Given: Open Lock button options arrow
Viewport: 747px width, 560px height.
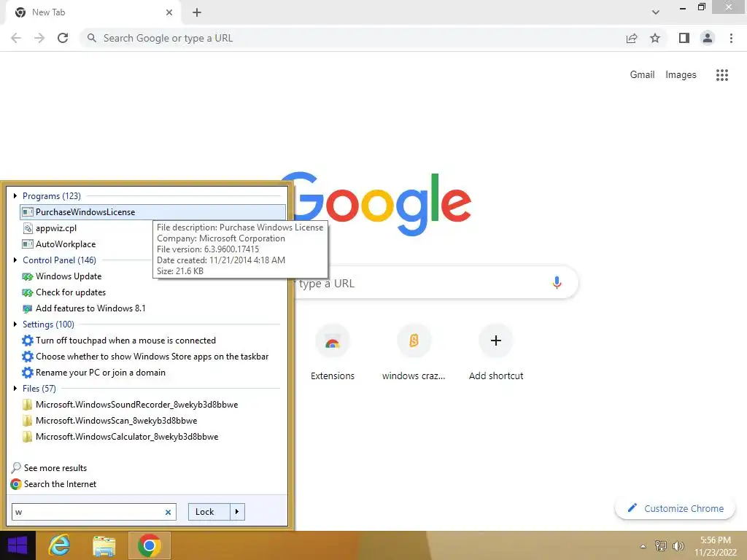Looking at the screenshot, I should tap(237, 512).
